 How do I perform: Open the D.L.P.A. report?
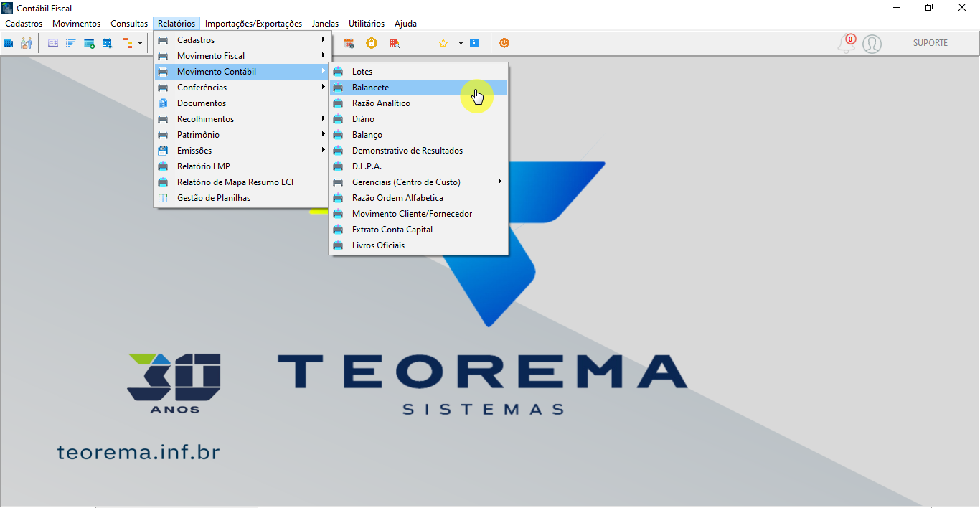tap(418, 166)
